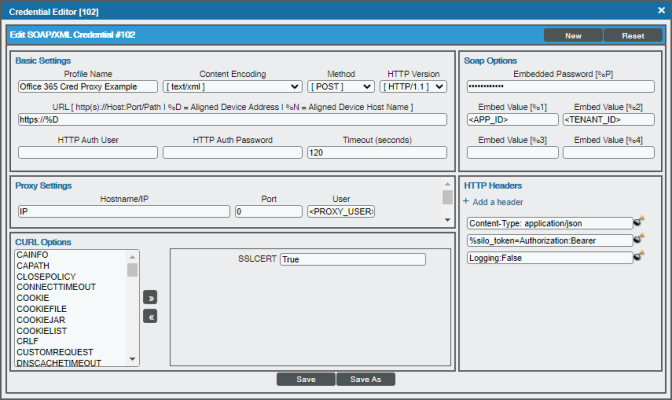This screenshot has height=400, width=672.
Task: Click the Reset button
Action: pyautogui.click(x=633, y=36)
